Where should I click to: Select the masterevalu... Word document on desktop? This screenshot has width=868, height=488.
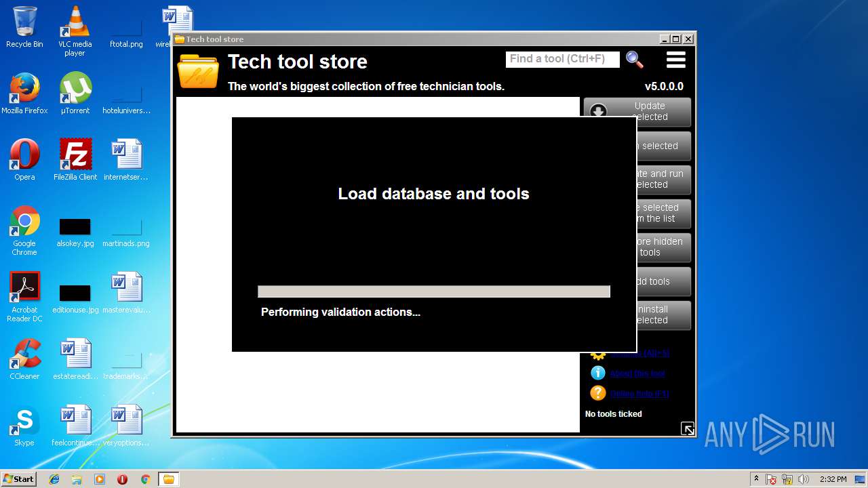[126, 293]
